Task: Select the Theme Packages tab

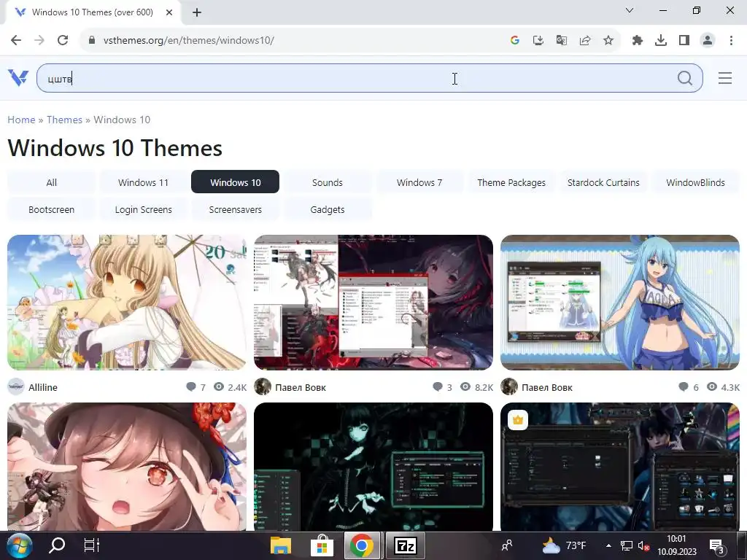Action: (x=511, y=182)
